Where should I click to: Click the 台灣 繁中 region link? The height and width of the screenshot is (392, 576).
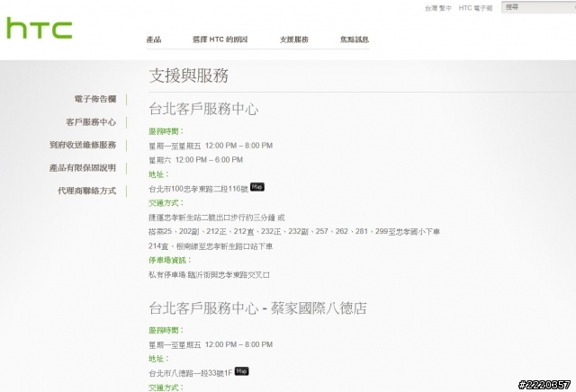[x=438, y=8]
